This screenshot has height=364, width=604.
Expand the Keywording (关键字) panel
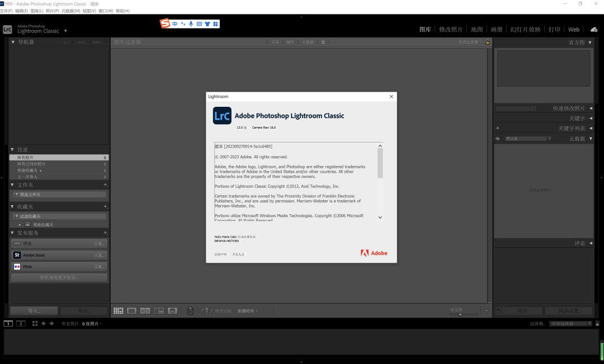click(591, 118)
